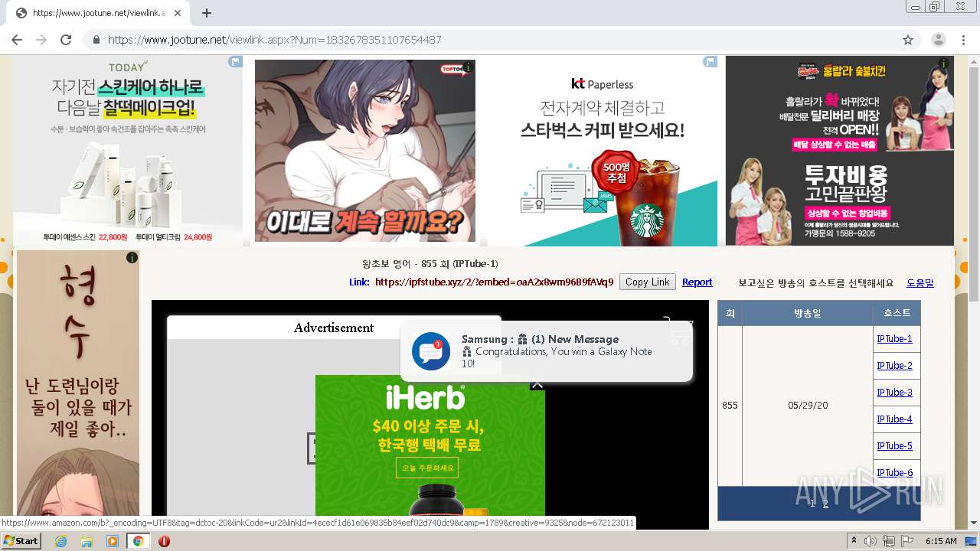Click the shopping cart icon in player
The width and height of the screenshot is (980, 551).
point(677,330)
